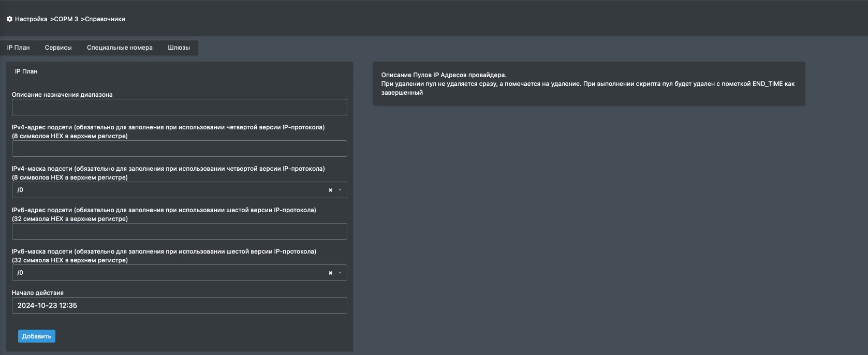Screen dimensions: 868x355
Task: Expand the IPv4 mask dropdown arrow
Action: (x=340, y=190)
